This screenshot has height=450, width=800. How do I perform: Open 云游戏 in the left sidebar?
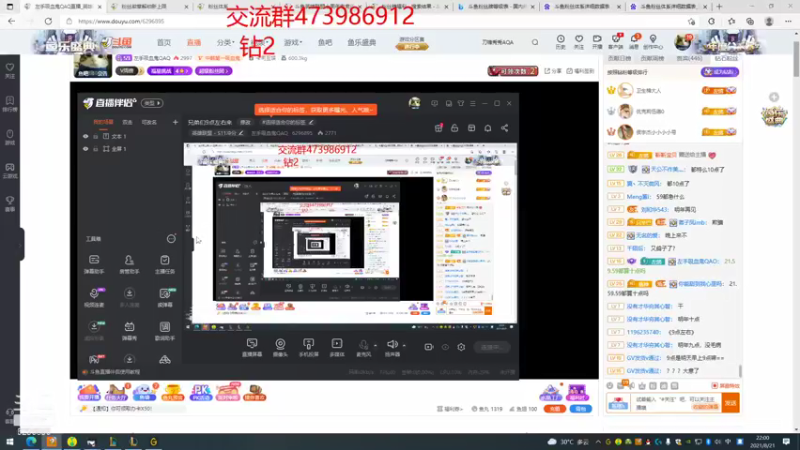click(10, 170)
